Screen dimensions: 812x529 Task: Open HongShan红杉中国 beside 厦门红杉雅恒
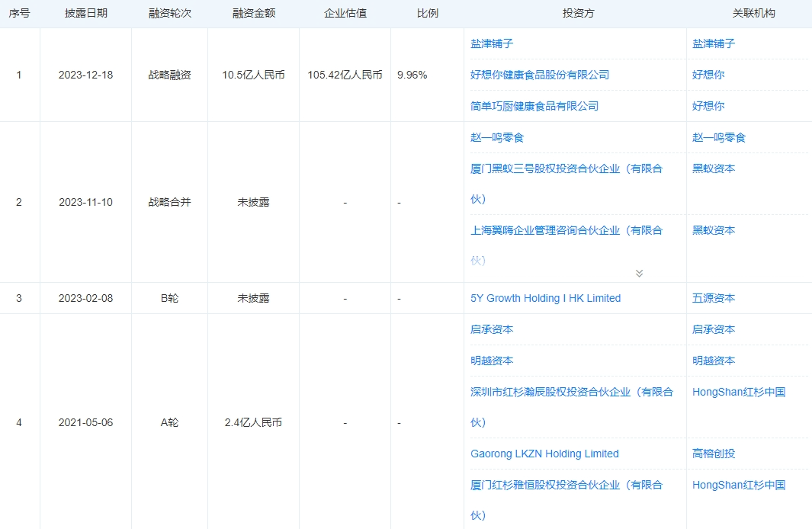(739, 485)
